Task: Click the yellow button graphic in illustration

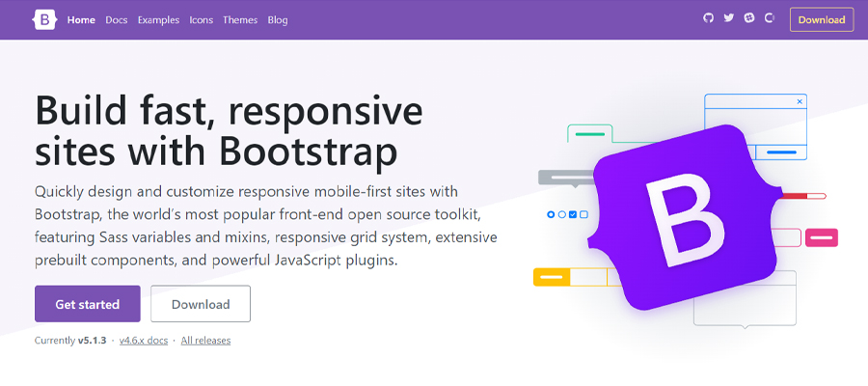Action: click(552, 277)
